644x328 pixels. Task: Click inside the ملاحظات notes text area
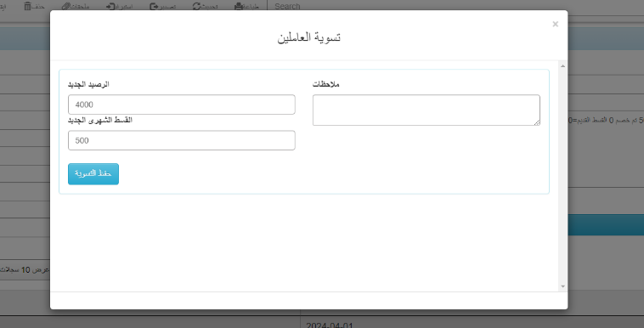click(x=427, y=110)
